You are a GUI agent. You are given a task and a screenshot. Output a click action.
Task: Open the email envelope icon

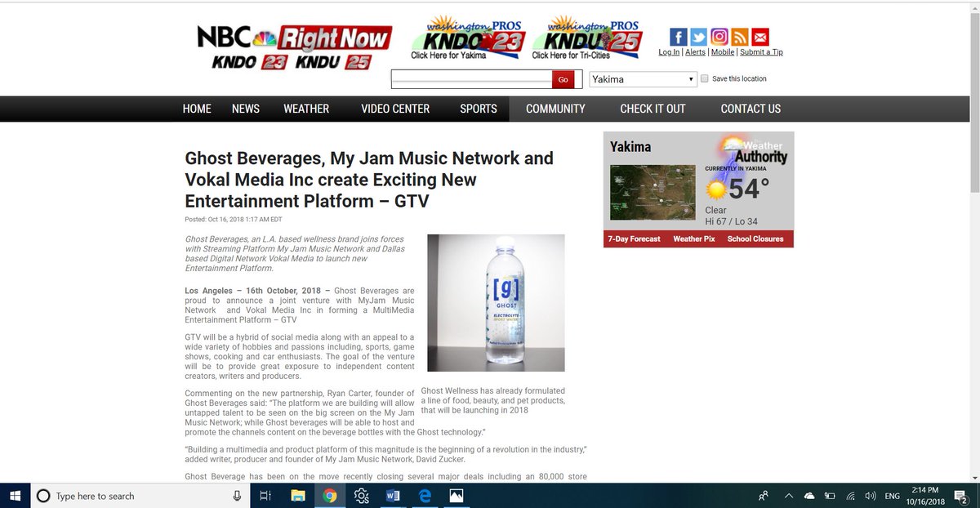[760, 37]
